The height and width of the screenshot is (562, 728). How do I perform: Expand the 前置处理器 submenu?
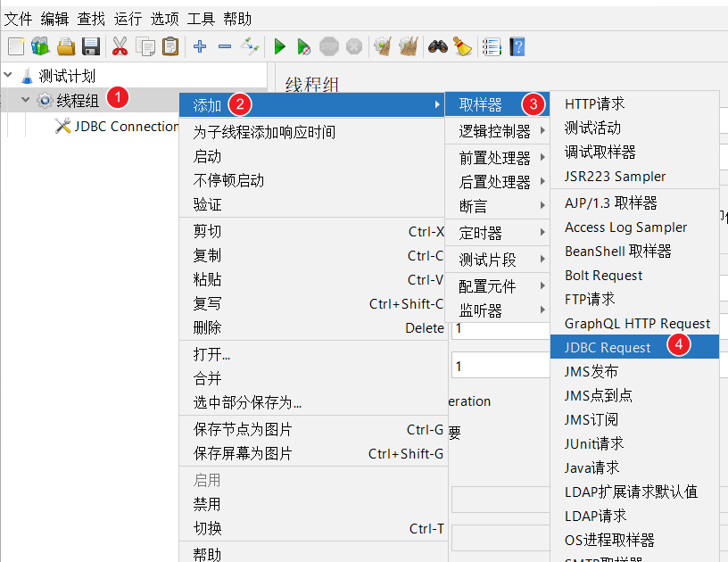coord(497,158)
